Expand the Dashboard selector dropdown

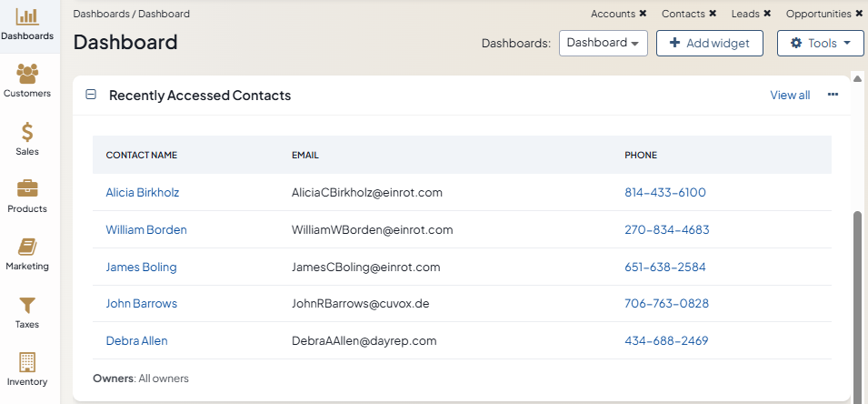[x=603, y=43]
